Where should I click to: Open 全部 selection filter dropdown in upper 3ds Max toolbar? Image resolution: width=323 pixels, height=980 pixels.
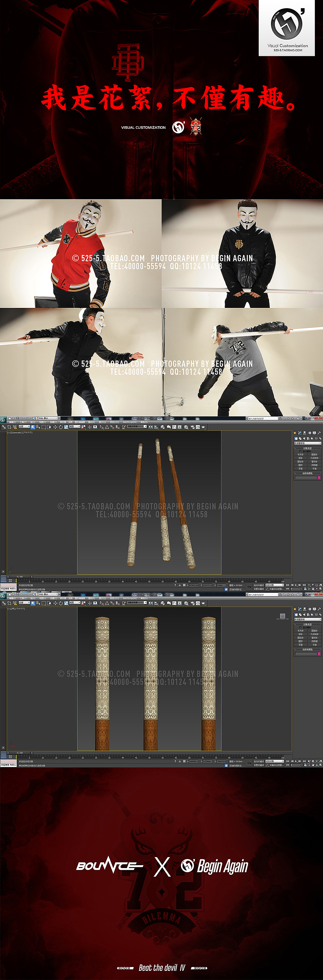point(24,427)
